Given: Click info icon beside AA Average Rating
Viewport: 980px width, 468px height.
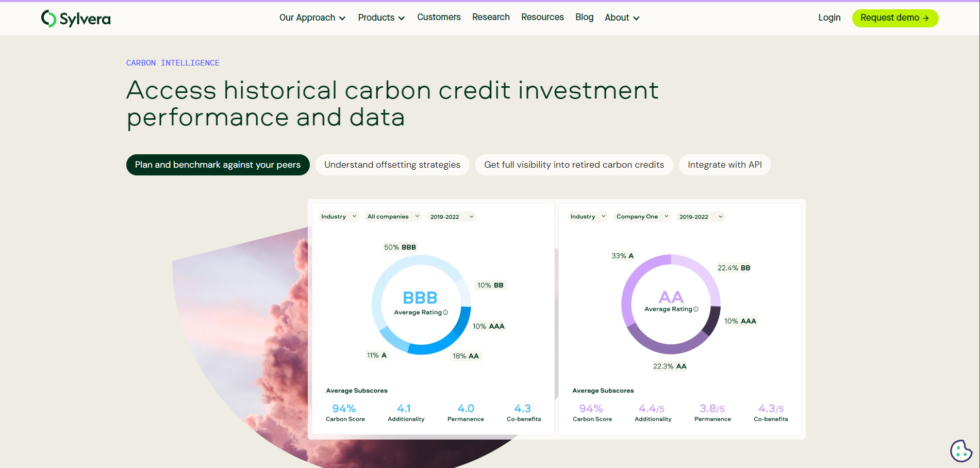Looking at the screenshot, I should click(696, 309).
